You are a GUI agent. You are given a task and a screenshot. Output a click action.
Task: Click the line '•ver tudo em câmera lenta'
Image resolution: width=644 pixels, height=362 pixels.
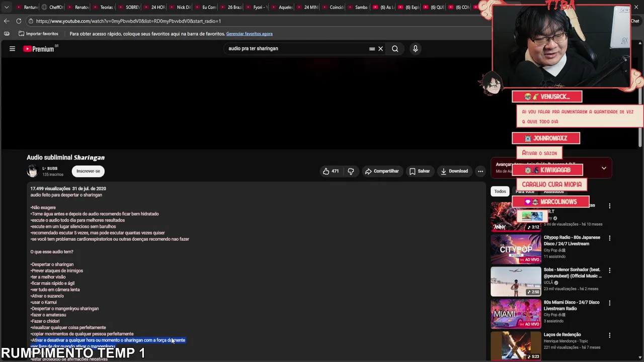tap(55, 290)
